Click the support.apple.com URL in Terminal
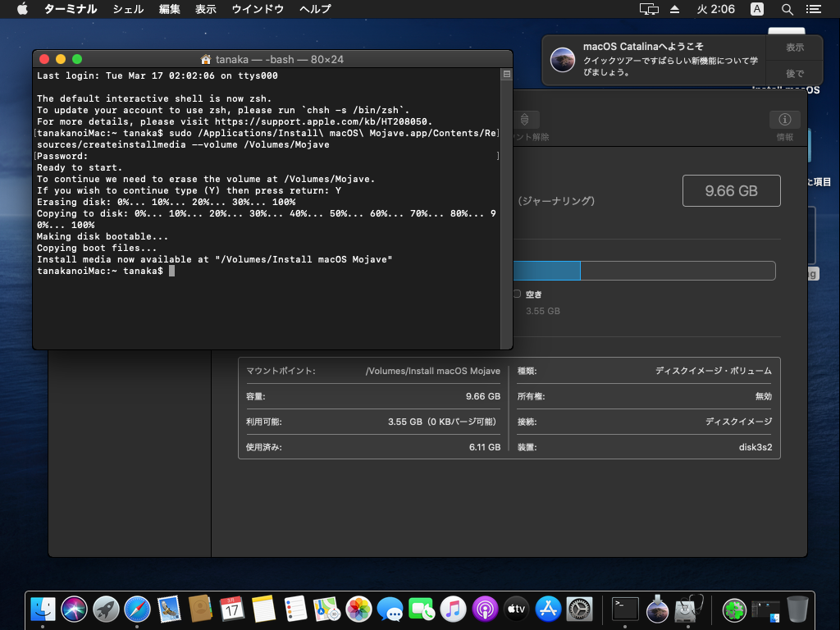This screenshot has width=840, height=630. tap(322, 121)
